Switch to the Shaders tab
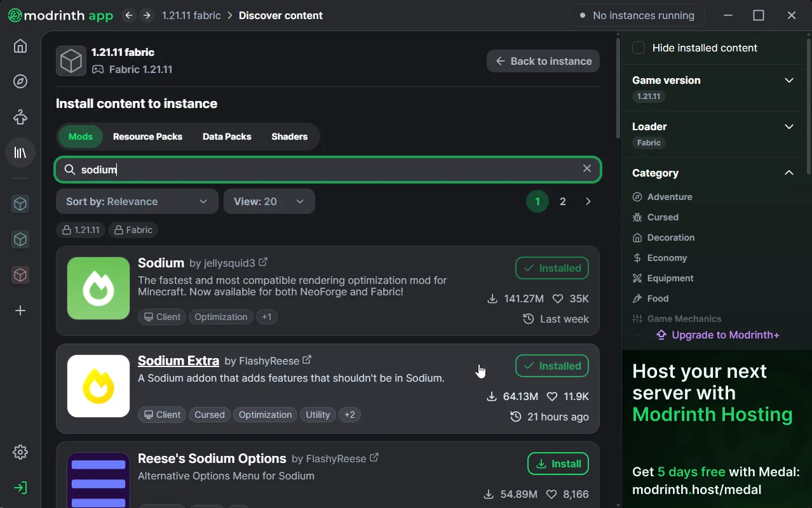Viewport: 812px width, 508px height. point(289,137)
